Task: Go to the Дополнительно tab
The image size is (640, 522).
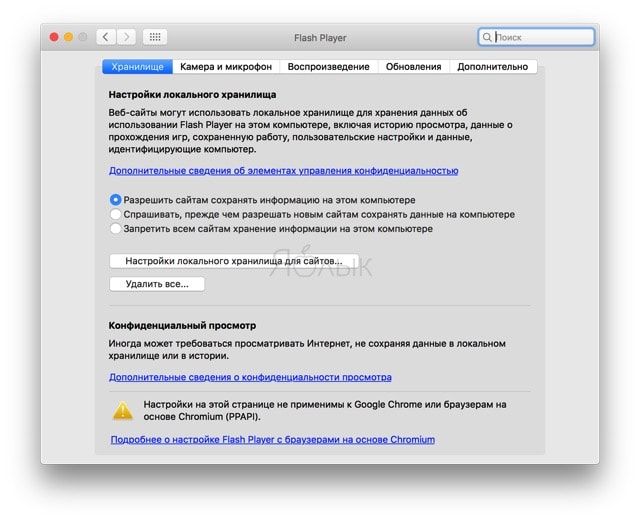Action: click(x=493, y=67)
